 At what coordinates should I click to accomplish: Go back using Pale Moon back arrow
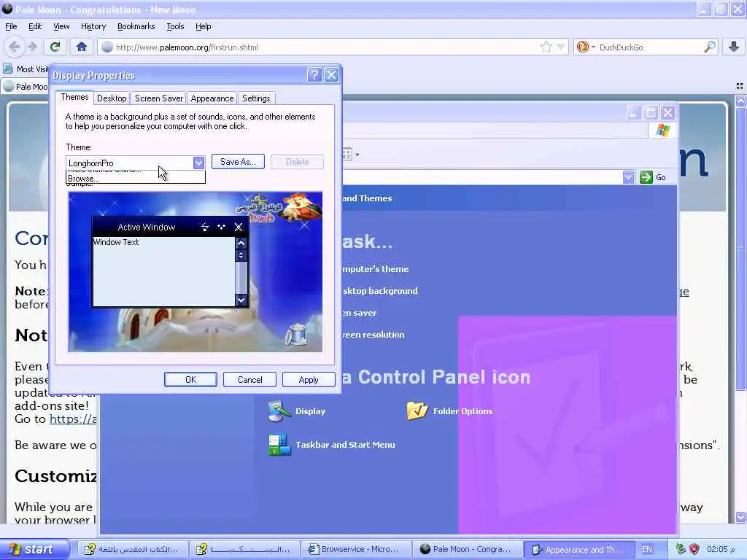(14, 47)
